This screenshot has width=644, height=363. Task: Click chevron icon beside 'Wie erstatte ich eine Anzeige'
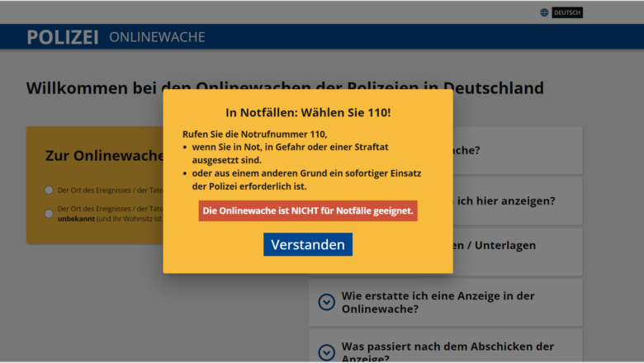pyautogui.click(x=327, y=302)
